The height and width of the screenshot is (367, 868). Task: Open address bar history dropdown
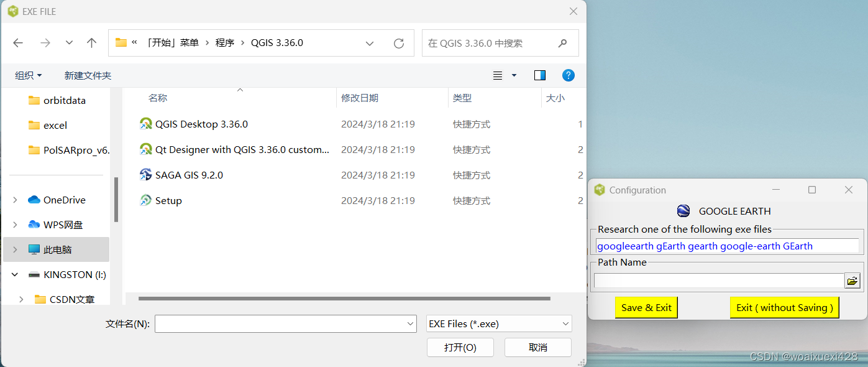coord(370,43)
